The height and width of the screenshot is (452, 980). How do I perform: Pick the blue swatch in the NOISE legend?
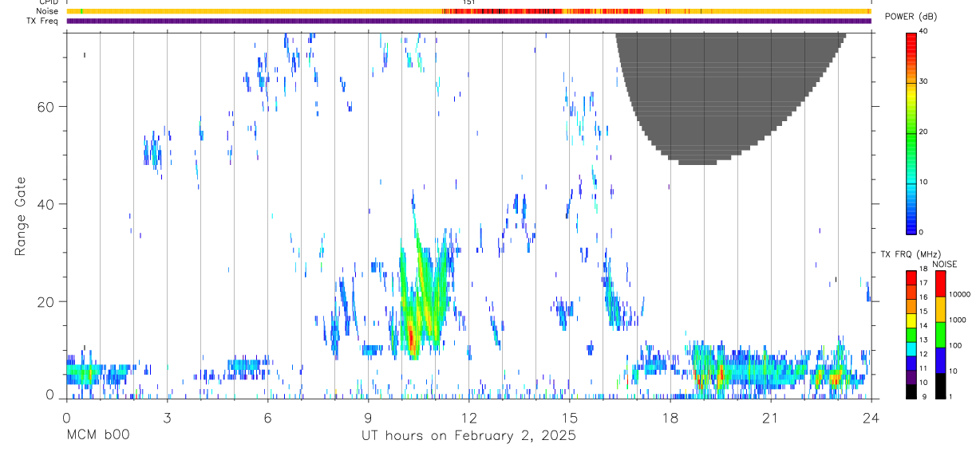(940, 360)
